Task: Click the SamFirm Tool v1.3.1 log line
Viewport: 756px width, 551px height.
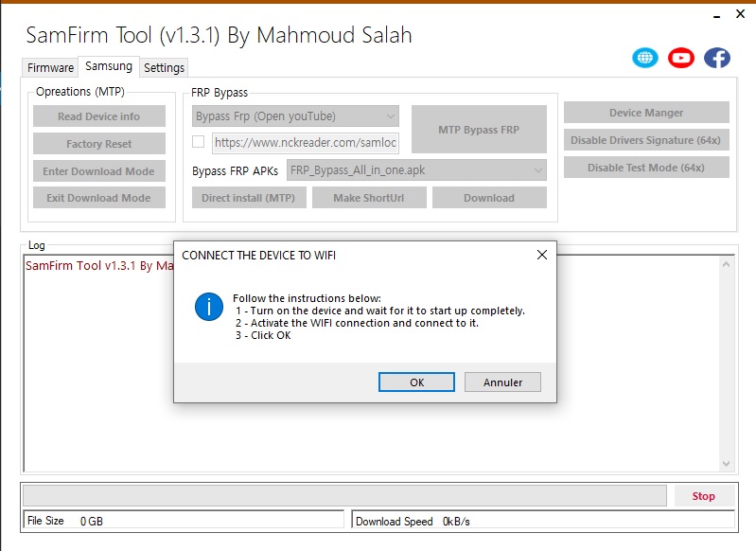Action: pyautogui.click(x=99, y=266)
